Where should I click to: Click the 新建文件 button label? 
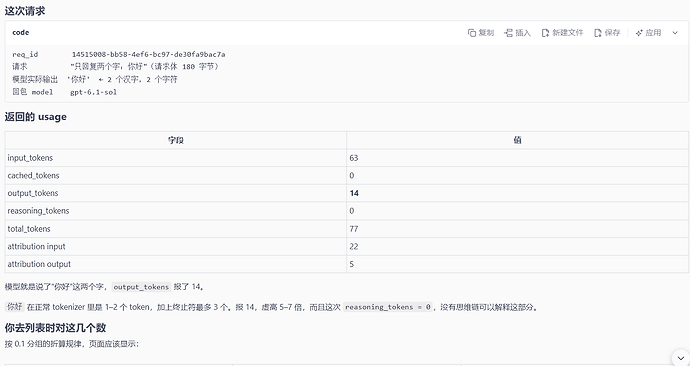pyautogui.click(x=567, y=33)
